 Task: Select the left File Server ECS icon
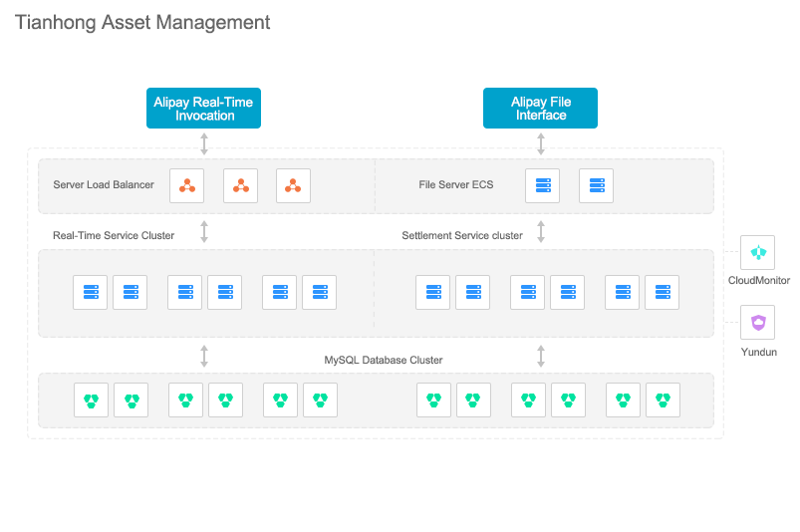542,185
